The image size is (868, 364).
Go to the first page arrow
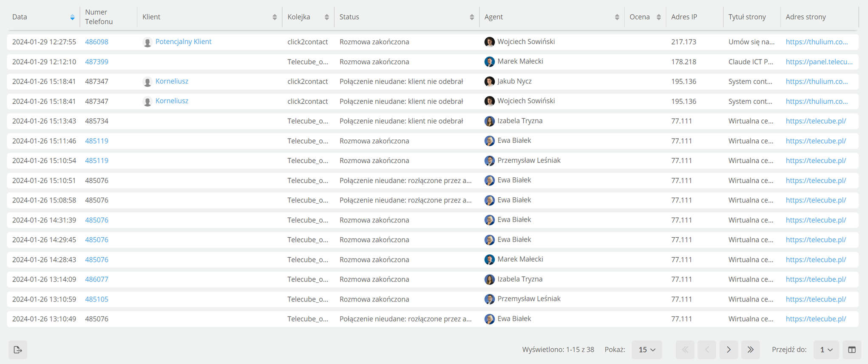pyautogui.click(x=685, y=350)
